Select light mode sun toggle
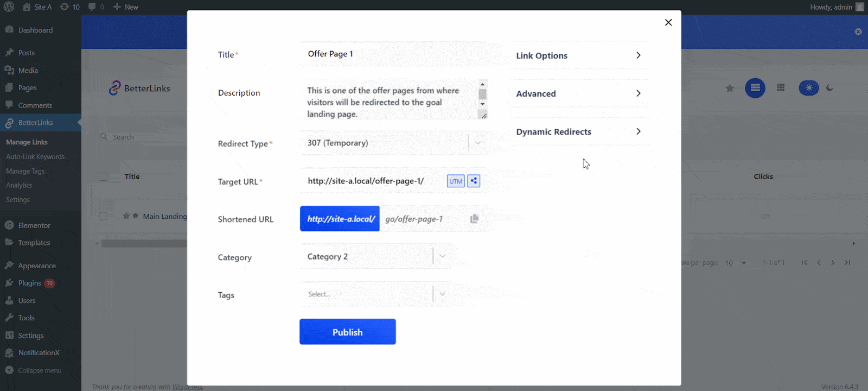This screenshot has height=391, width=868. pos(809,88)
